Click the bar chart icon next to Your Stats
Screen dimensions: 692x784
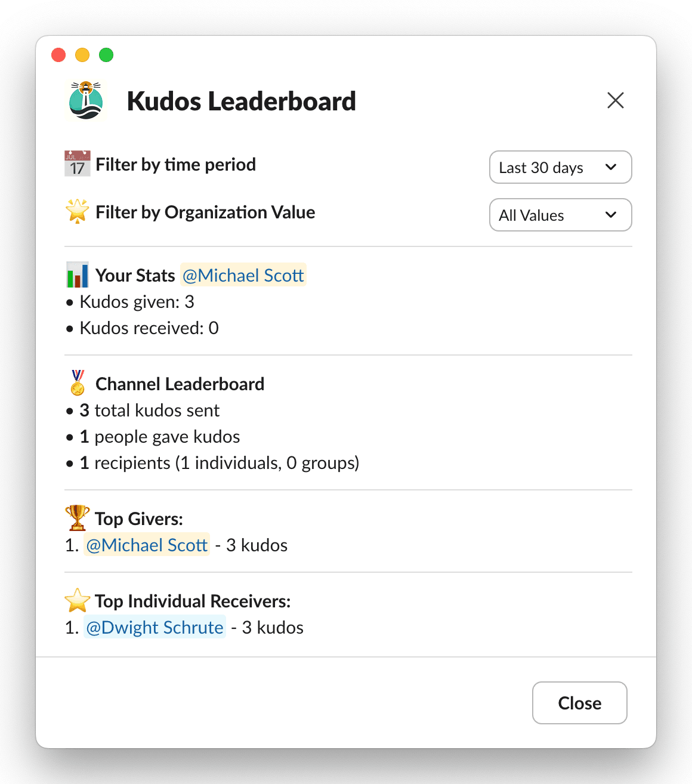(76, 274)
